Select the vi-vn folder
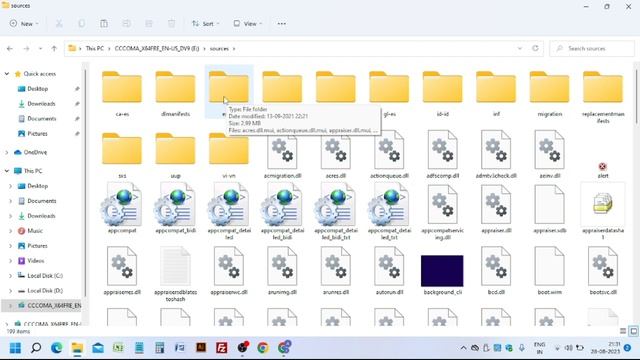640x360 pixels. pyautogui.click(x=229, y=155)
